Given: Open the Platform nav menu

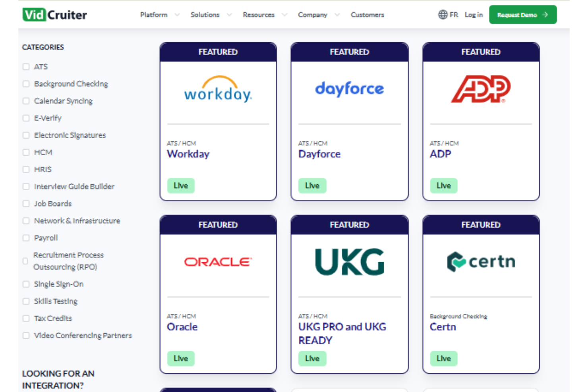Looking at the screenshot, I should click(x=154, y=15).
